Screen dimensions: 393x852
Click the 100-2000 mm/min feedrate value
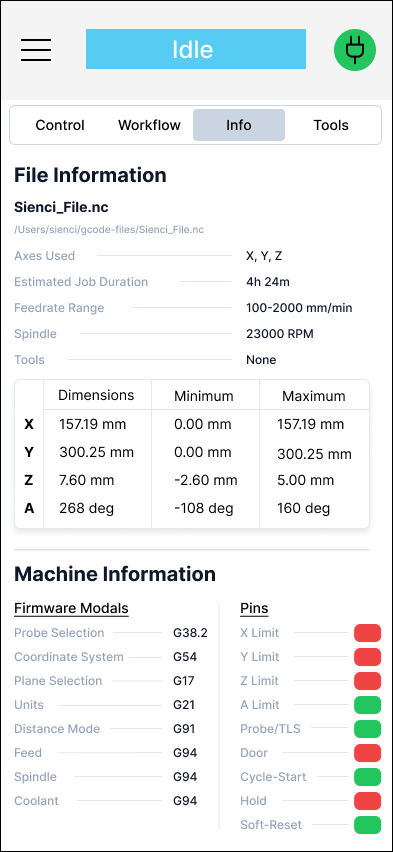pyautogui.click(x=300, y=308)
